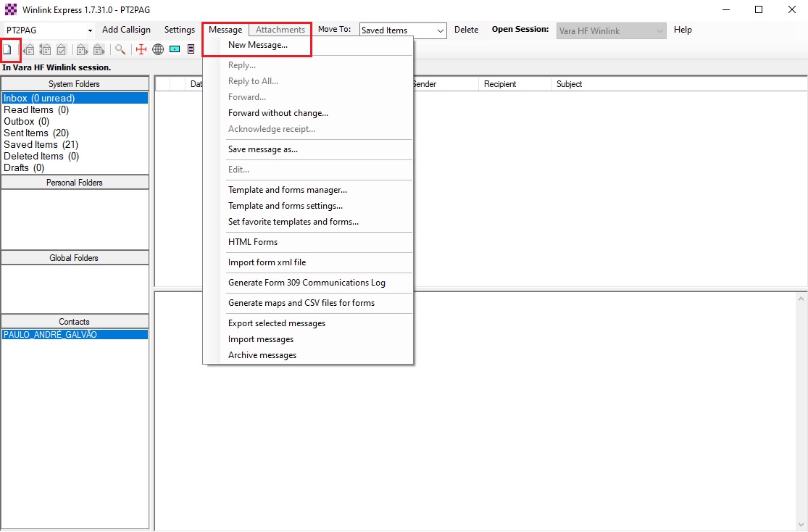Click the red crosshair icon in toolbar

click(x=141, y=49)
